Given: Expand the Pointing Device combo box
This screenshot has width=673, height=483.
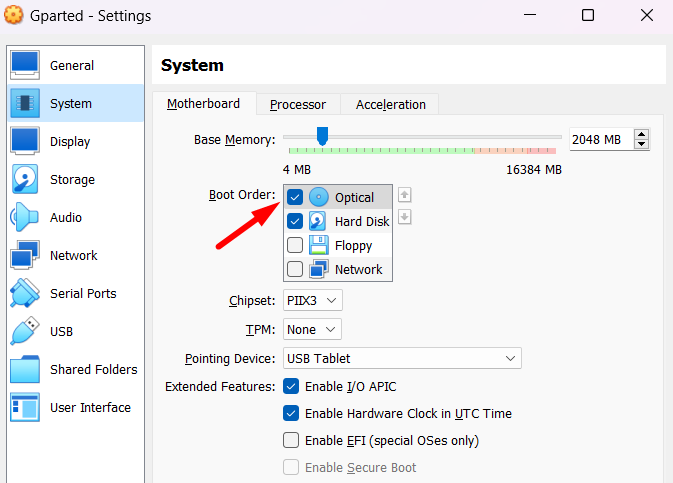Looking at the screenshot, I should point(401,358).
